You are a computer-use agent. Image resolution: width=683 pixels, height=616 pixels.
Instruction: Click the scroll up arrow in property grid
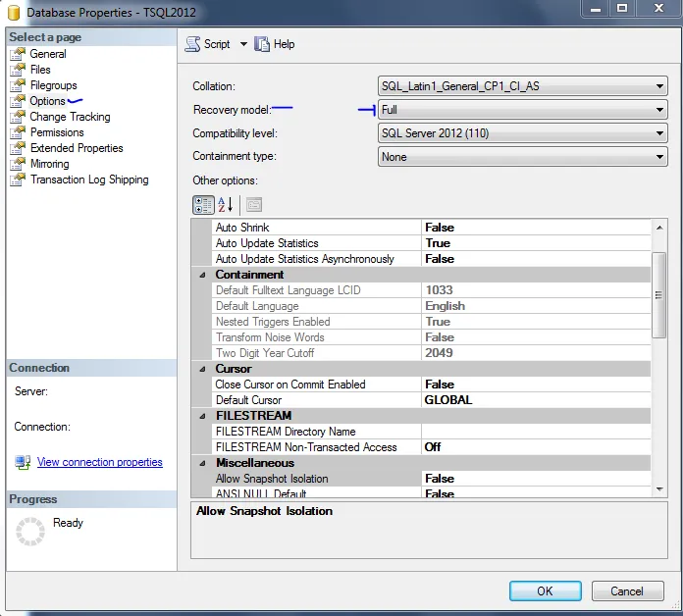click(x=659, y=228)
